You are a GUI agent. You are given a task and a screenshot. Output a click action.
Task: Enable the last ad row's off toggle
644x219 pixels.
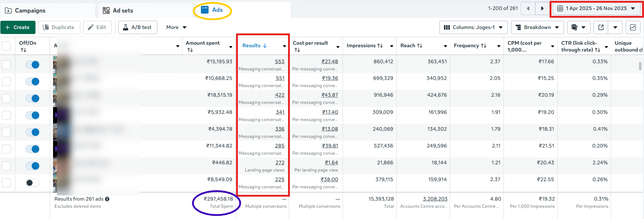[x=33, y=183]
